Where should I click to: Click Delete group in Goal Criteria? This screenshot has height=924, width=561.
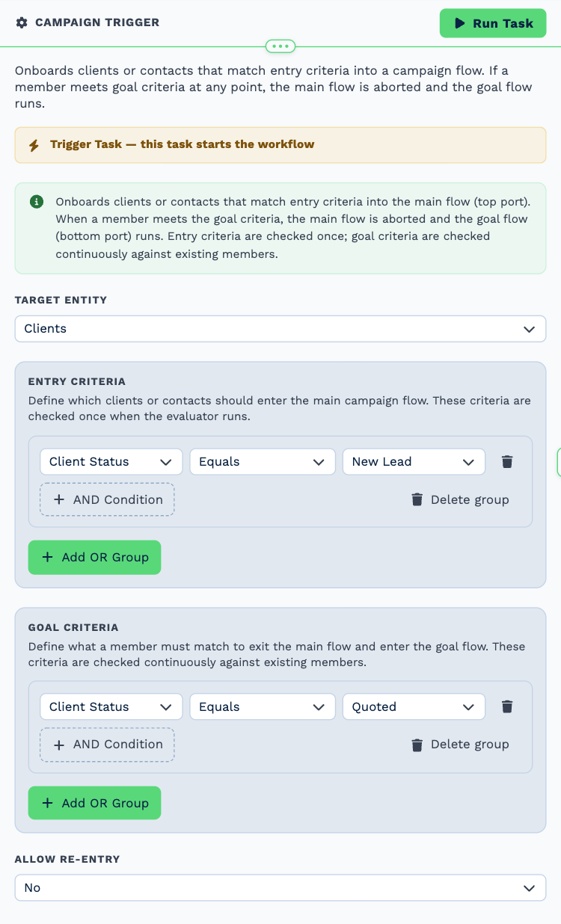(460, 745)
